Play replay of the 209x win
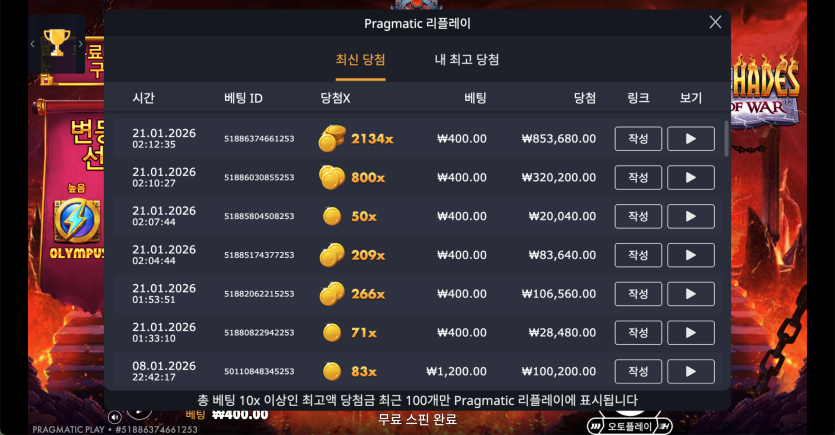Viewport: 835px width, 435px height. [691, 255]
